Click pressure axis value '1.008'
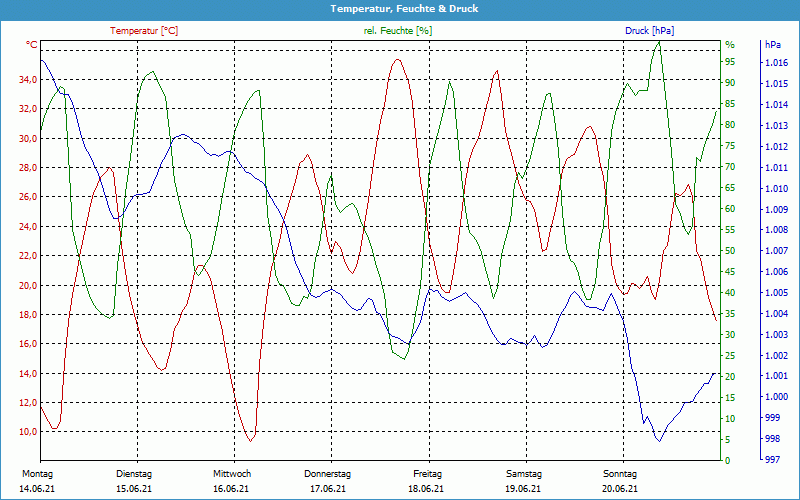This screenshot has height=500, width=800. (x=776, y=230)
